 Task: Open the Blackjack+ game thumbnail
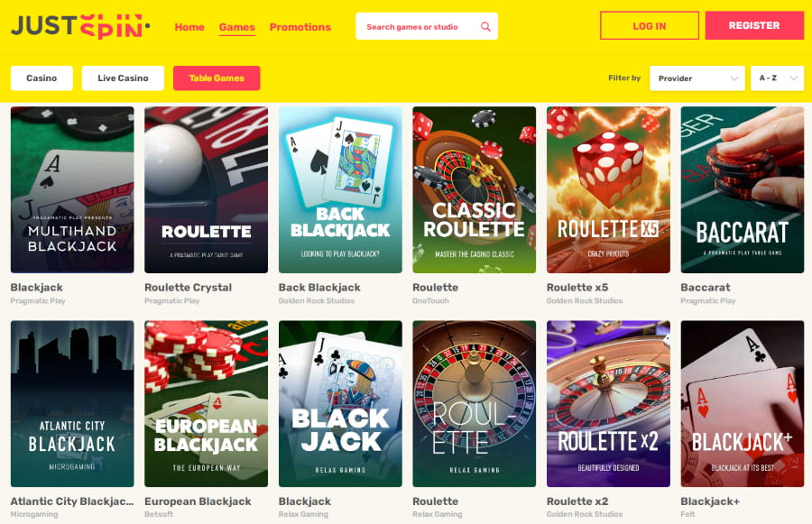[743, 403]
